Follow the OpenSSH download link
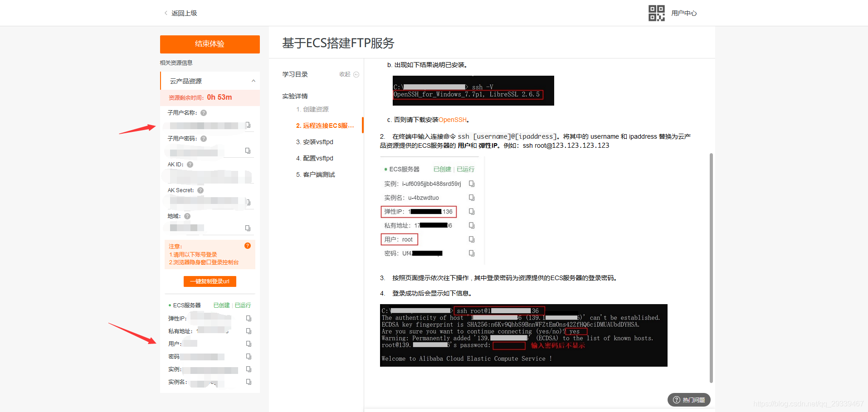This screenshot has height=412, width=868. pos(453,120)
